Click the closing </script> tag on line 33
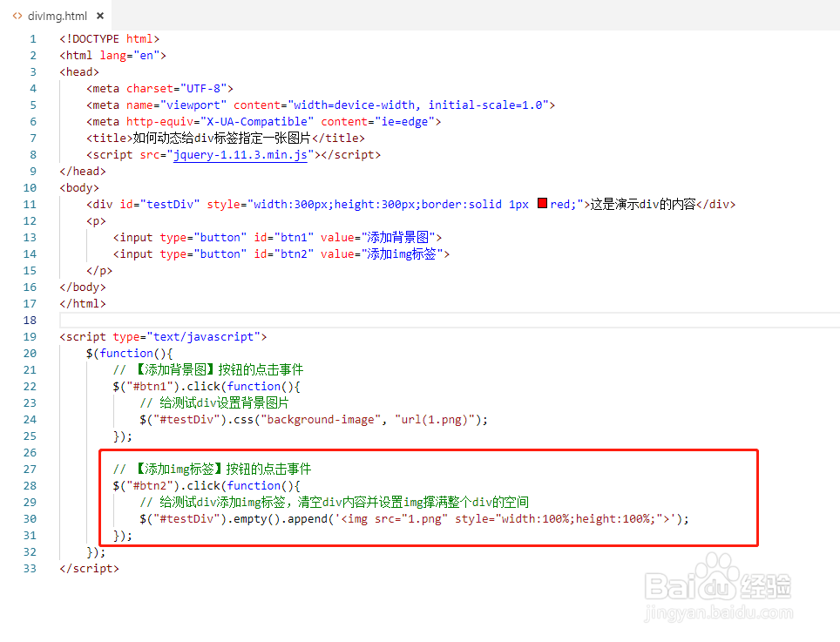The image size is (840, 642). point(90,569)
